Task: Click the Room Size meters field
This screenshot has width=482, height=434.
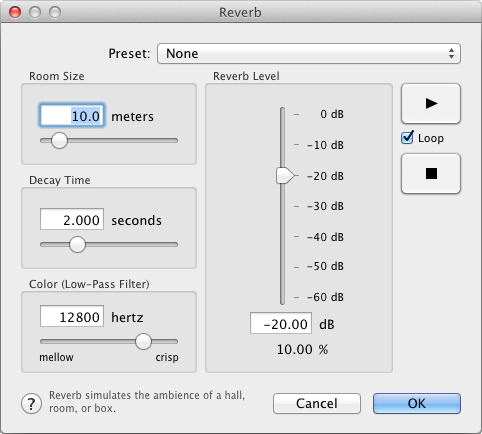Action: coord(72,116)
